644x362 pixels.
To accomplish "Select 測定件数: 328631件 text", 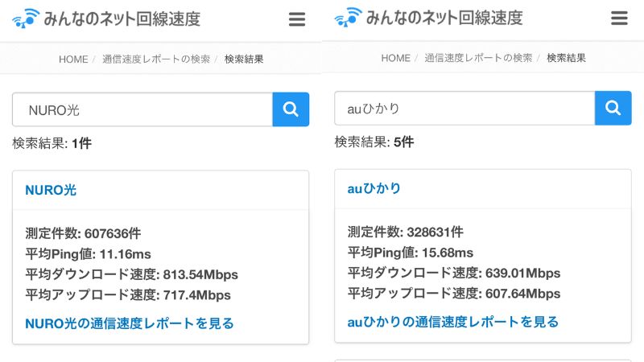I will pyautogui.click(x=406, y=232).
